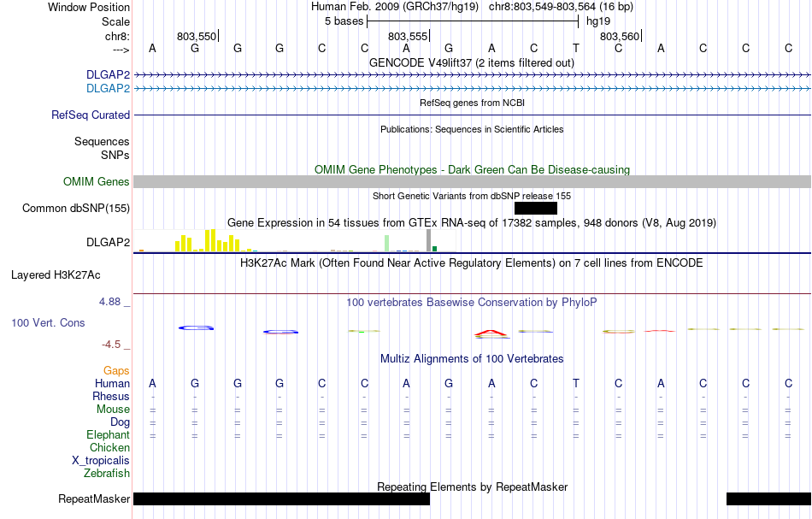Click the Common dbSNP(155) black variant block
Image resolution: width=812 pixels, height=519 pixels.
point(535,209)
